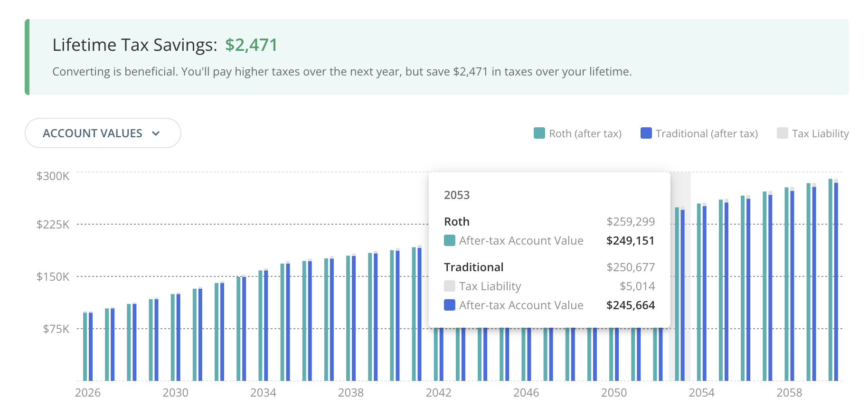This screenshot has height=417, width=868.
Task: Click the 2046 x-axis label
Action: (x=526, y=393)
